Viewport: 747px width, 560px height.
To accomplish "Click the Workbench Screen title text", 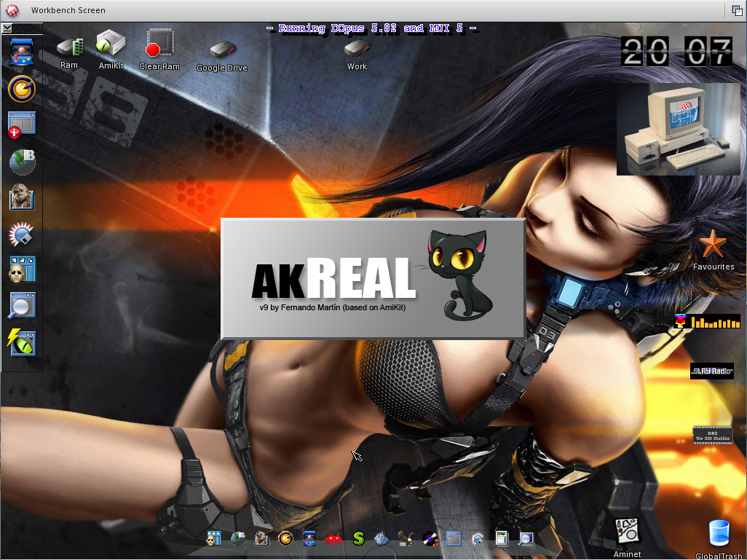I will (68, 10).
